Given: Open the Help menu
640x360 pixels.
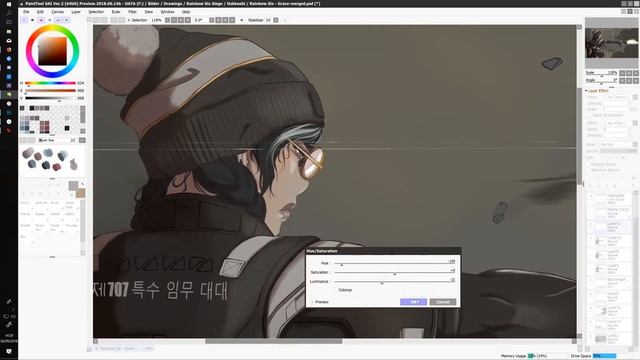Looking at the screenshot, I should [x=186, y=12].
